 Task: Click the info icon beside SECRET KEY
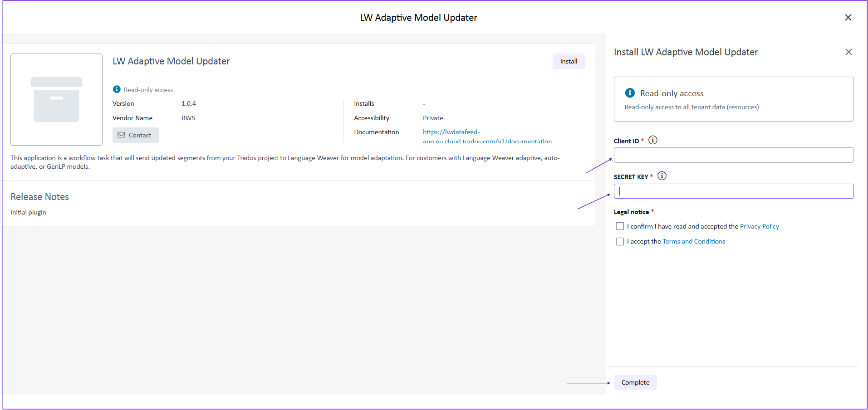(662, 176)
